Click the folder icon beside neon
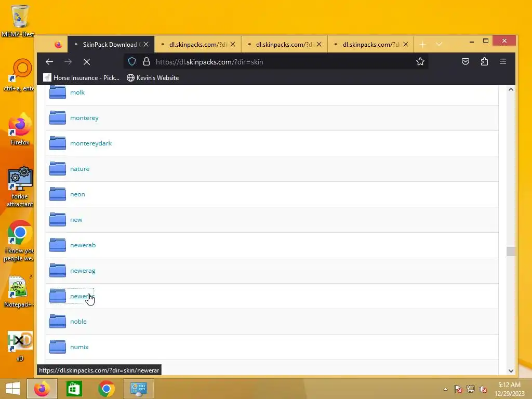Image resolution: width=532 pixels, height=399 pixels. [x=58, y=194]
